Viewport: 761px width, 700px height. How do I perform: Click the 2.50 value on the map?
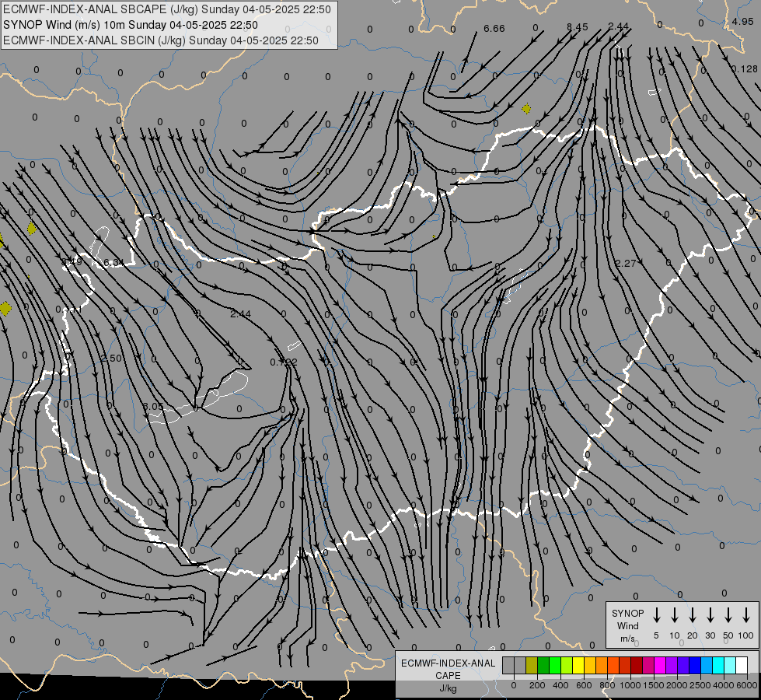111,358
